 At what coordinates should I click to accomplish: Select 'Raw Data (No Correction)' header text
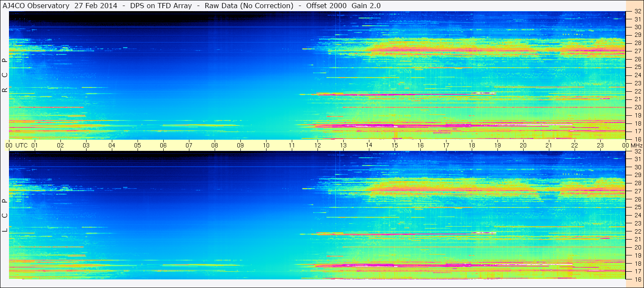(249, 6)
